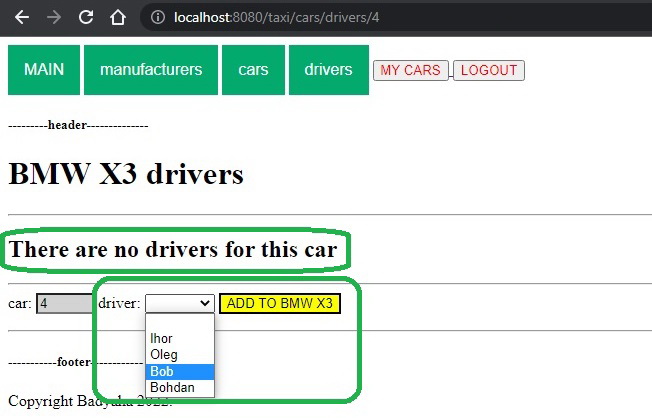The image size is (652, 418).
Task: Click 'There are no drivers for this car' text
Action: coord(173,250)
